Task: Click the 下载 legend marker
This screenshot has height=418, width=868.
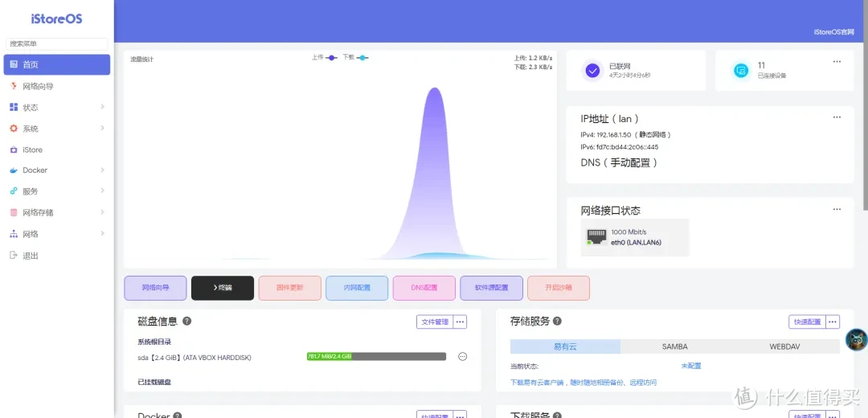Action: click(x=362, y=58)
